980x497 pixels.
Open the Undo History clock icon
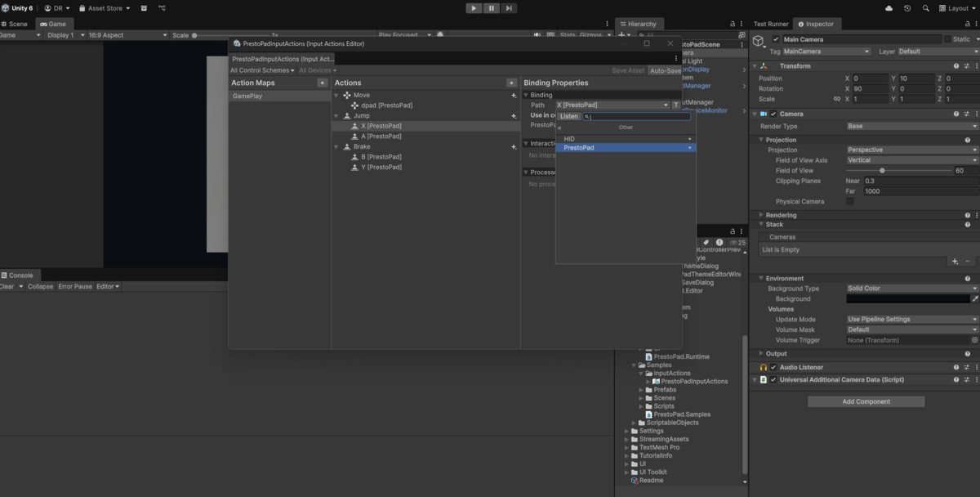(907, 8)
